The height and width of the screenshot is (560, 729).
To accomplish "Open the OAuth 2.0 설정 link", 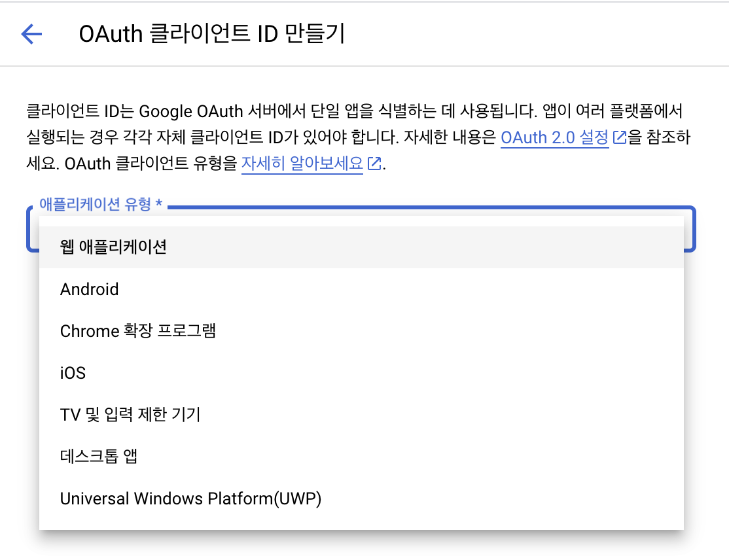I will coord(554,137).
